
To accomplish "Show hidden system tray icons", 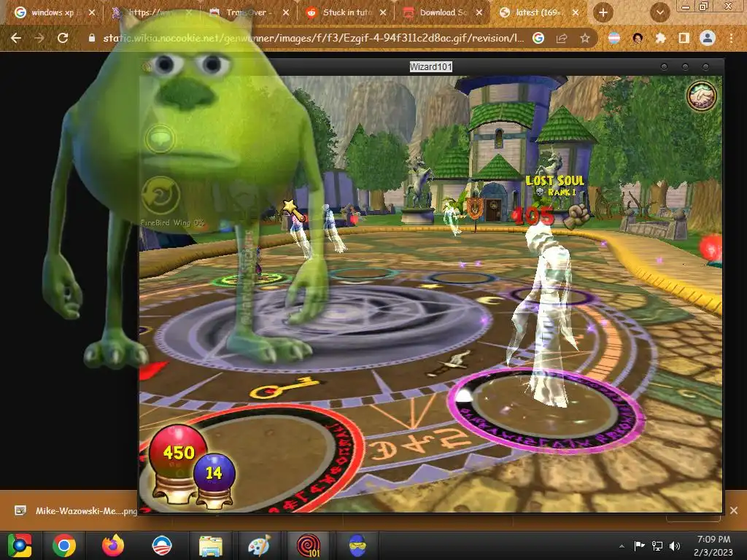I will pos(622,546).
